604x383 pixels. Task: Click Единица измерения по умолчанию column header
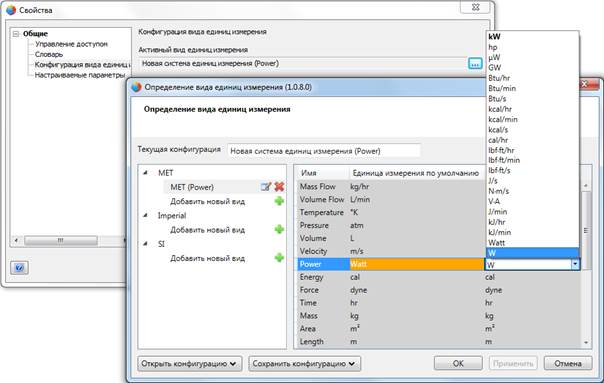tap(416, 173)
